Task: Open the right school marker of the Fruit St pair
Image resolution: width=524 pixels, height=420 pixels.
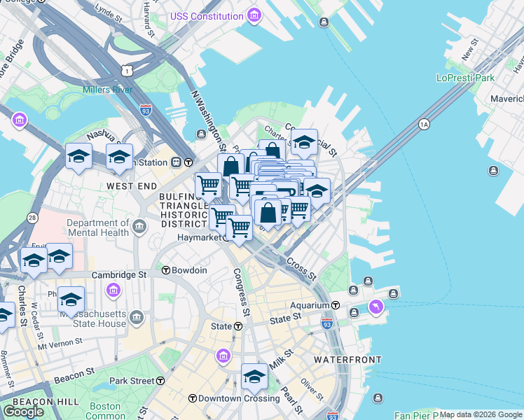Action: point(59,258)
